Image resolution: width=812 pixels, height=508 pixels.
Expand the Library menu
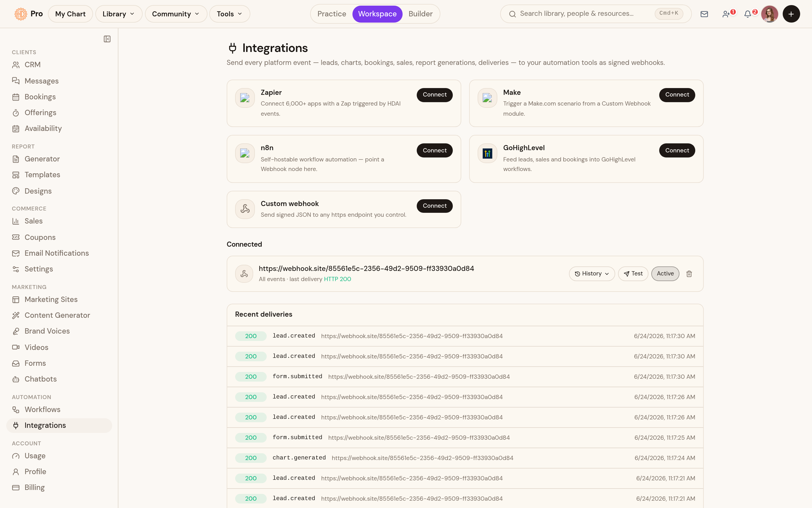(x=119, y=14)
